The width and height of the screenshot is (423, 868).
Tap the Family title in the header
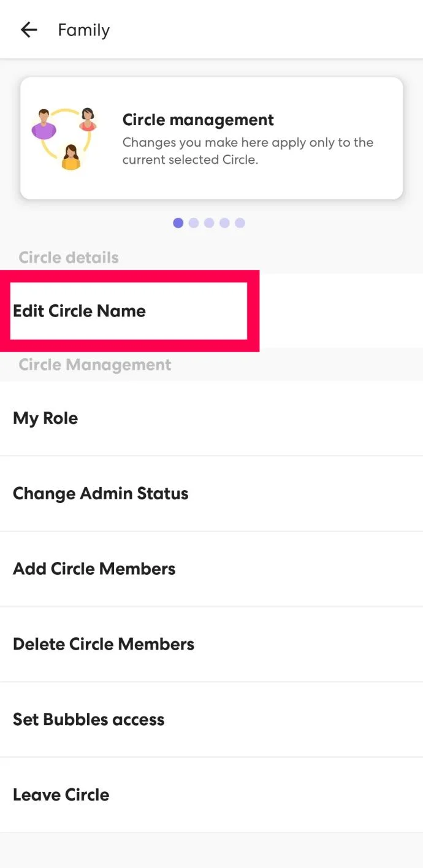click(x=83, y=29)
